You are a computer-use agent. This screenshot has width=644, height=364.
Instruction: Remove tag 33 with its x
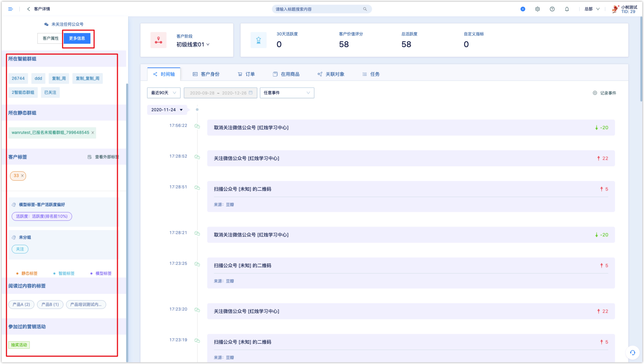point(22,176)
